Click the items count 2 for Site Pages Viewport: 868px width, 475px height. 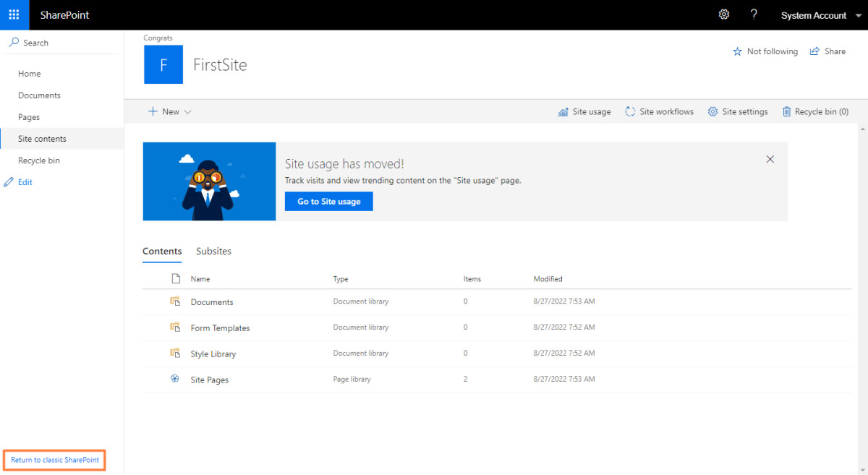point(466,380)
